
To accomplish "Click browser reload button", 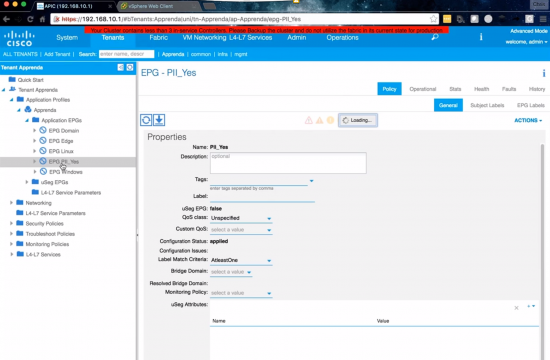I will 30,19.
